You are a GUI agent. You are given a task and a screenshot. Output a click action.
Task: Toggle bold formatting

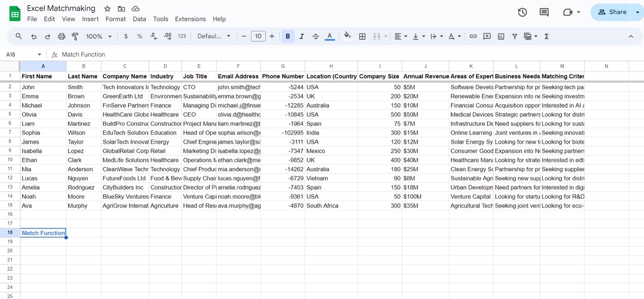(x=288, y=36)
